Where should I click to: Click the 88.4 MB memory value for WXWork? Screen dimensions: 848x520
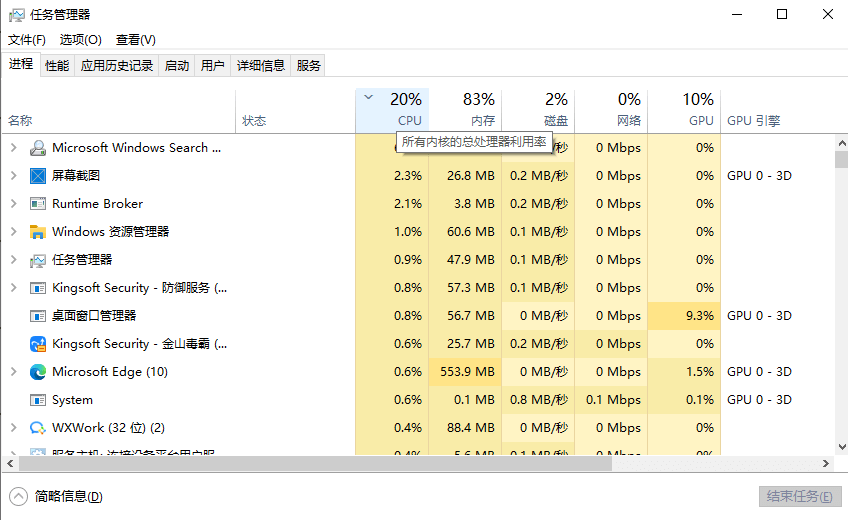pos(471,428)
